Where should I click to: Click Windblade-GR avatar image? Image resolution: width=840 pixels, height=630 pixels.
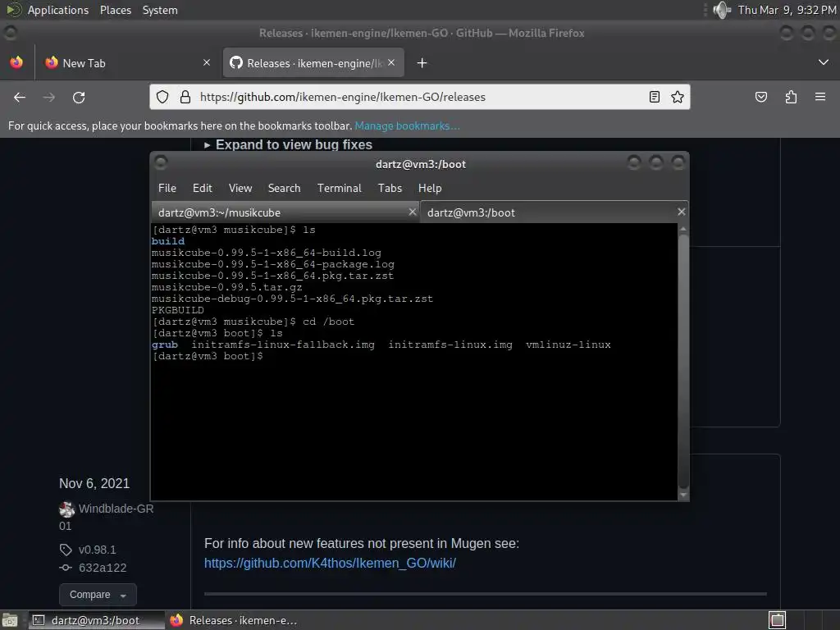tap(67, 509)
